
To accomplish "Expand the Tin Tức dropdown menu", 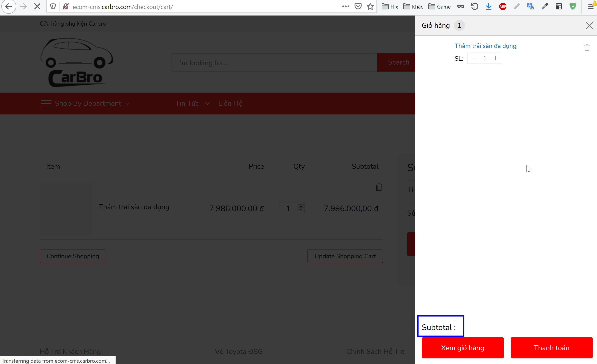I will point(192,103).
